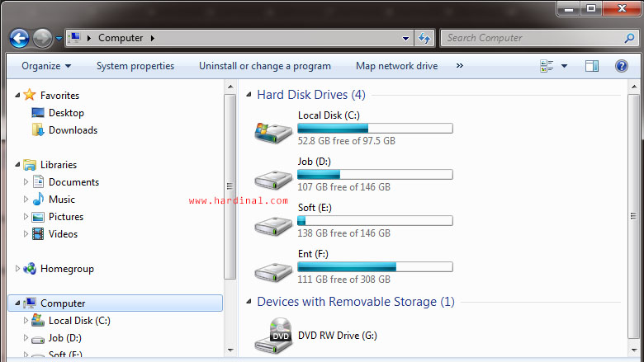
Task: Select Desktop in Favorites
Action: (x=66, y=113)
